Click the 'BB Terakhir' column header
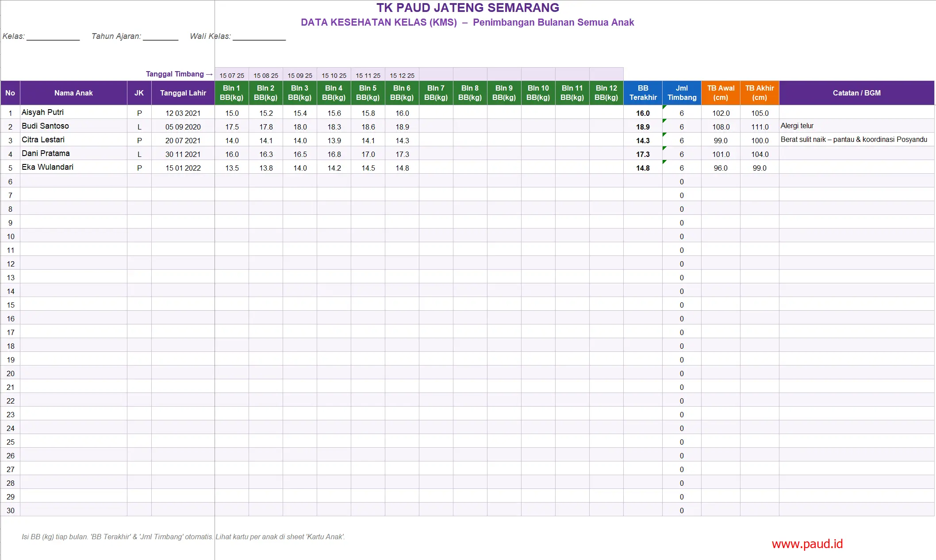Screen dimensions: 936x560 pyautogui.click(x=643, y=93)
